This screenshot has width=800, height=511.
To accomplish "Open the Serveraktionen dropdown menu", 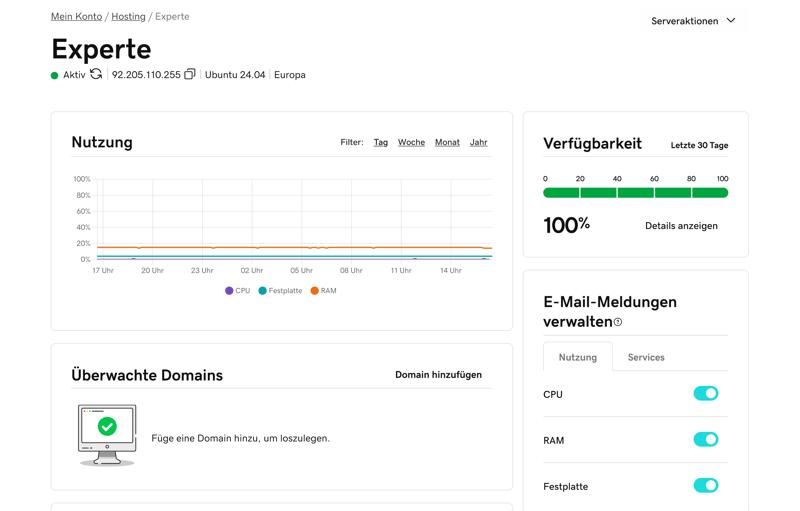I will click(685, 21).
